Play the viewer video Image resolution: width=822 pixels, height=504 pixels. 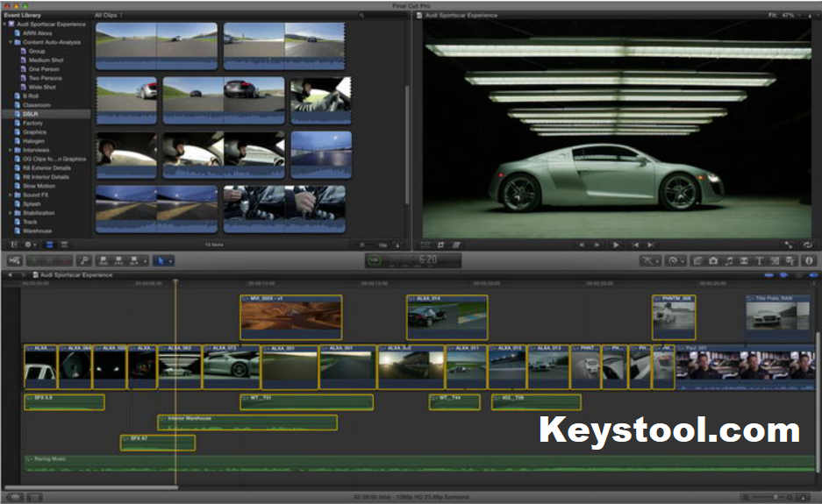coord(616,245)
